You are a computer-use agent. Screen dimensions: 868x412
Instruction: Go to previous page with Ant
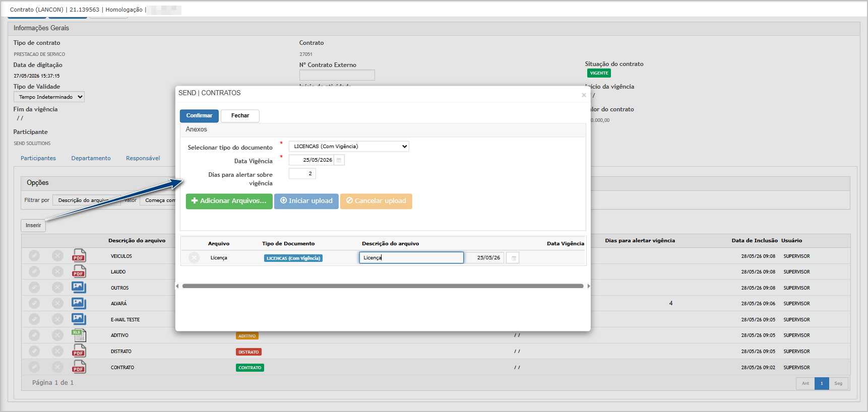(805, 383)
